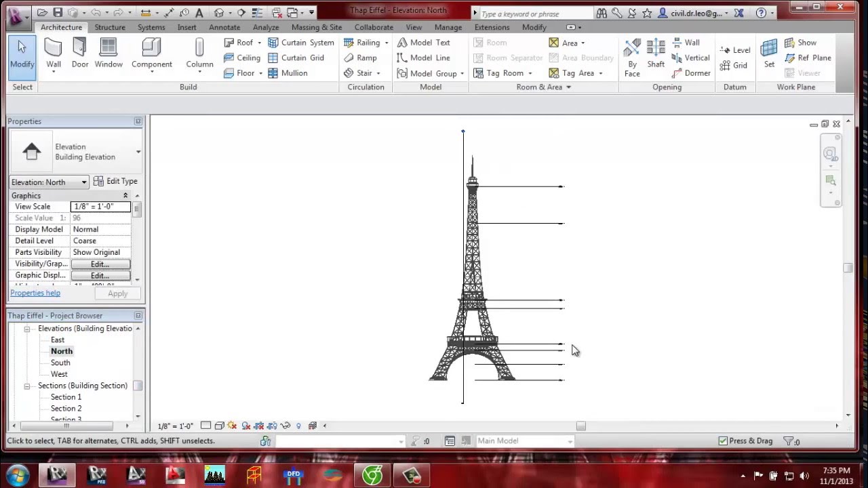Viewport: 868px width, 488px height.
Task: Switch to the Manage ribbon tab
Action: pyautogui.click(x=448, y=27)
